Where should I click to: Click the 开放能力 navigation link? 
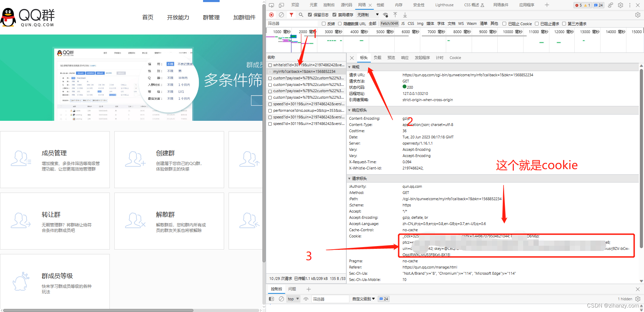(x=178, y=17)
